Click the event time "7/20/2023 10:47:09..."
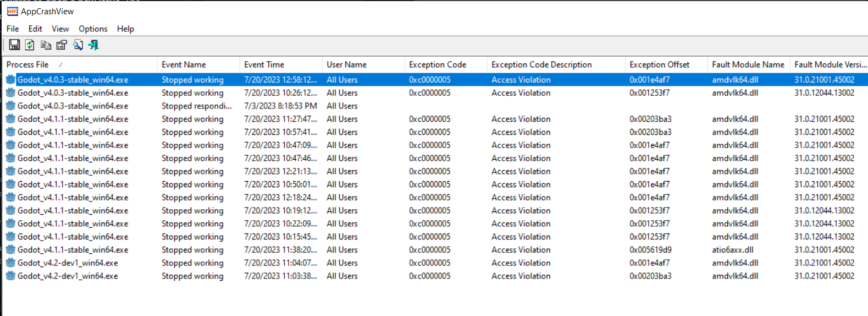This screenshot has height=316, width=868. click(280, 145)
